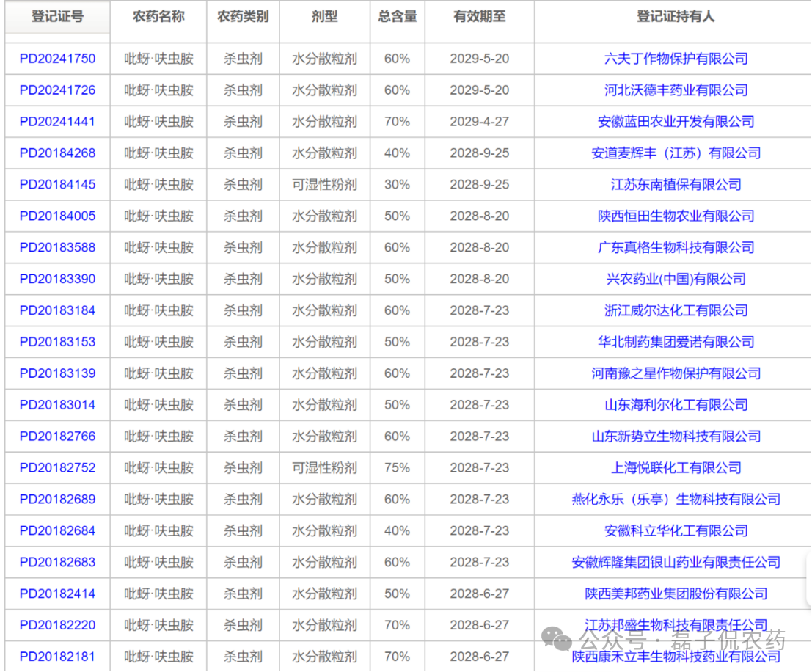The image size is (812, 672).
Task: Open holder 陕西恒田生物农业有限公司
Action: point(676,216)
